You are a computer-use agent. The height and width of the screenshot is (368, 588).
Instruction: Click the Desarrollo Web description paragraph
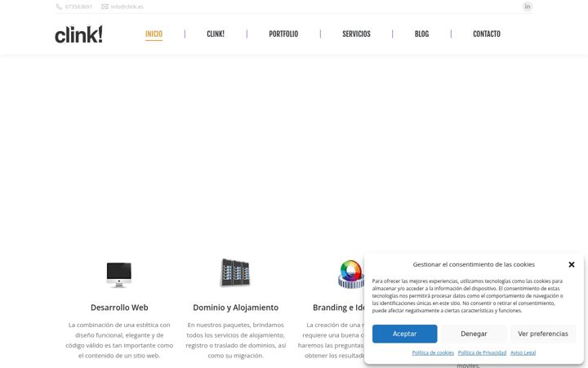tap(119, 340)
